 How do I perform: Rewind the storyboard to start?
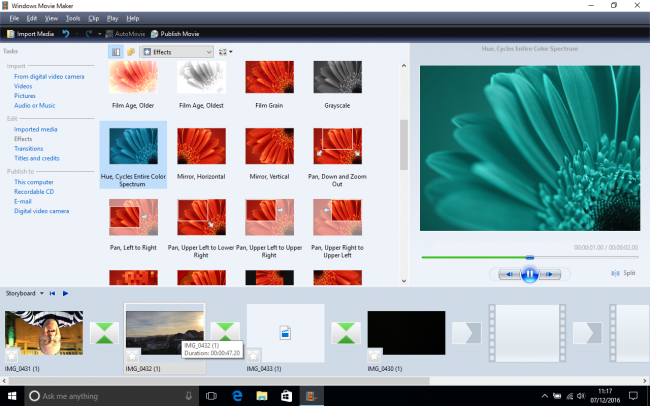pos(52,293)
